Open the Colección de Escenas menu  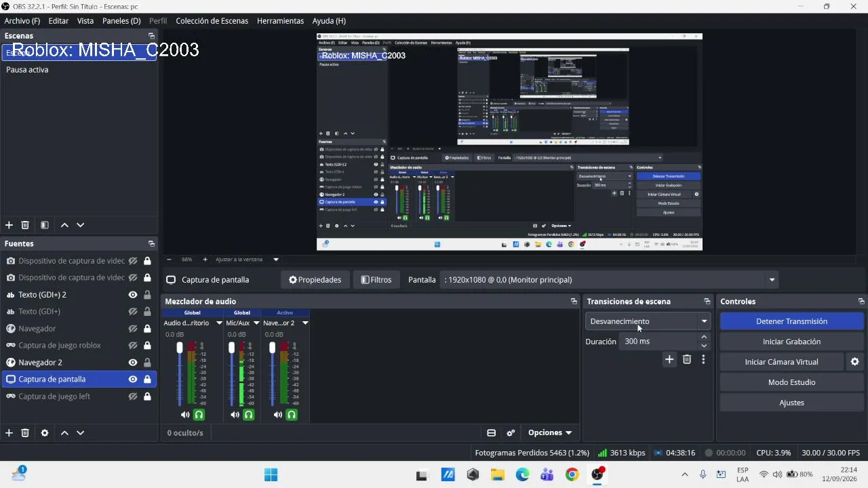tap(212, 21)
